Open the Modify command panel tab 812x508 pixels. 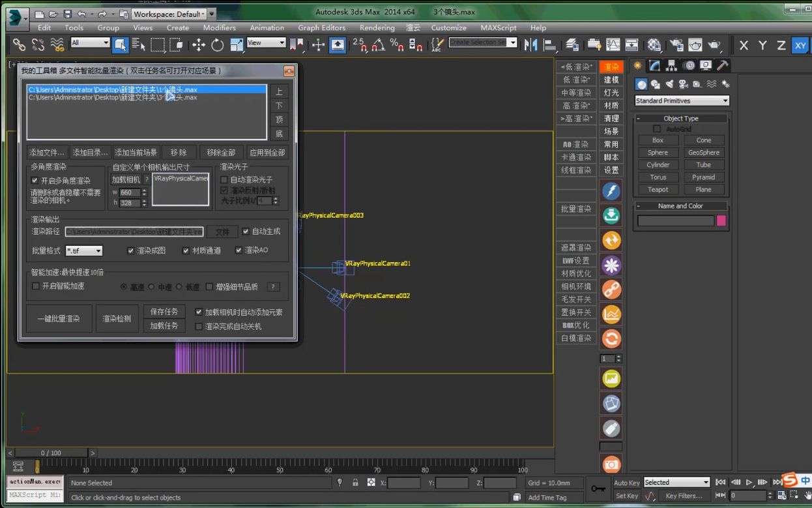pyautogui.click(x=654, y=66)
